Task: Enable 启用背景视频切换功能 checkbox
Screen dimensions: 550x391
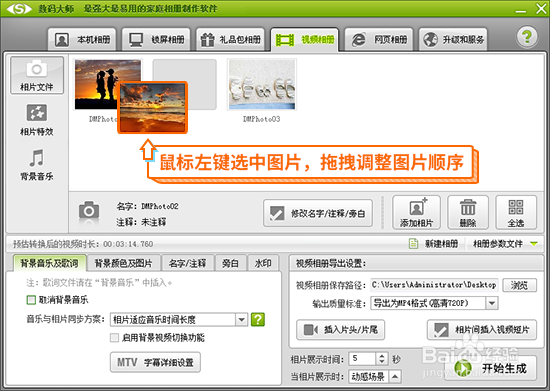Action: (114, 338)
